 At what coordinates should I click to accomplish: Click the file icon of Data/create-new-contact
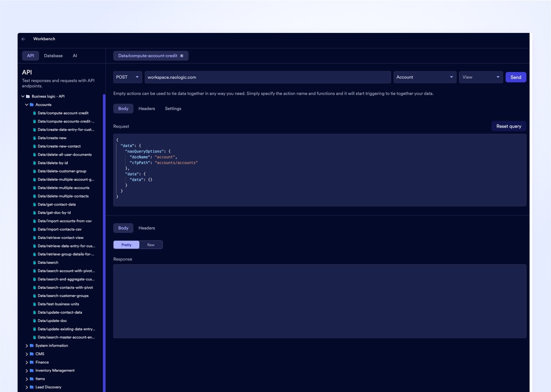[x=34, y=147]
